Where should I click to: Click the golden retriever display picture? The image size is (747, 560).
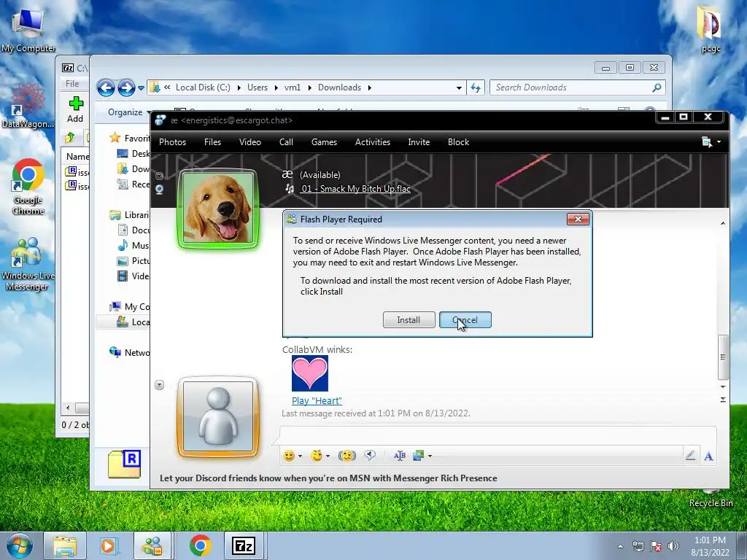pyautogui.click(x=218, y=209)
